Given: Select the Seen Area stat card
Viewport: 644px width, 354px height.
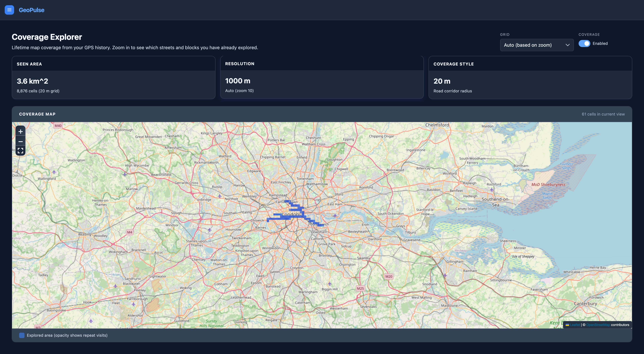Looking at the screenshot, I should coord(114,77).
